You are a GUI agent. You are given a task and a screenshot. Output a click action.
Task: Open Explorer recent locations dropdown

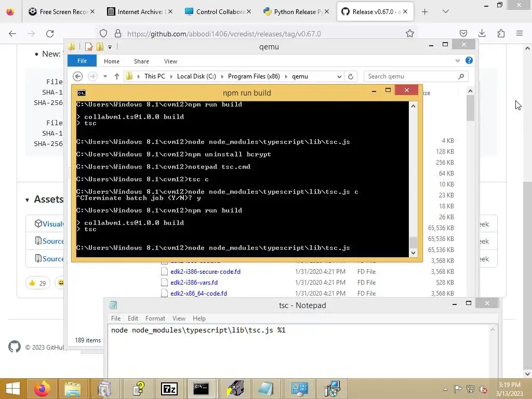(x=105, y=76)
